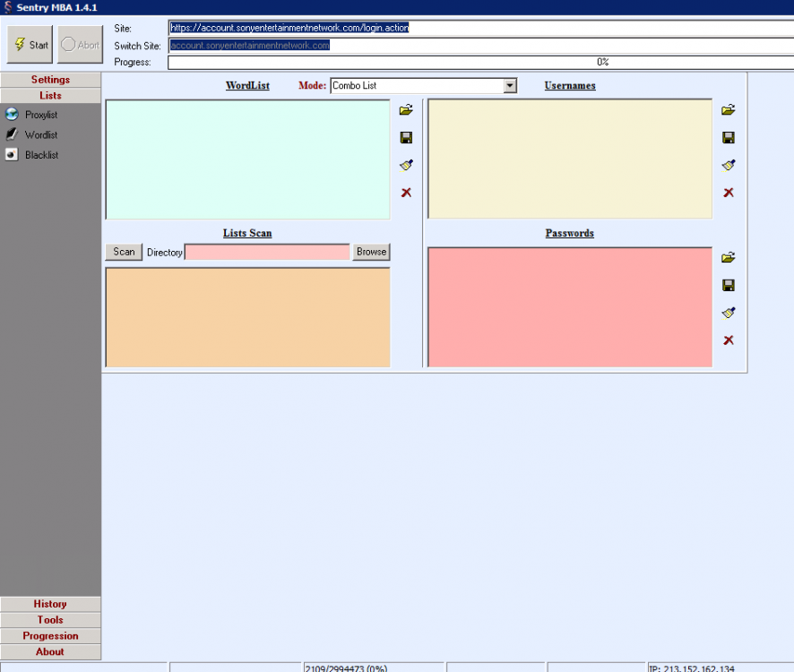Click the Passwords heading
Screen dimensions: 794x672
(x=570, y=233)
